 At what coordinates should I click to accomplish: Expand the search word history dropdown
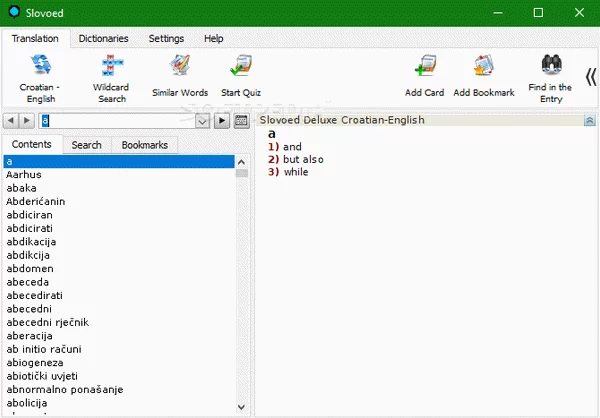tap(202, 121)
